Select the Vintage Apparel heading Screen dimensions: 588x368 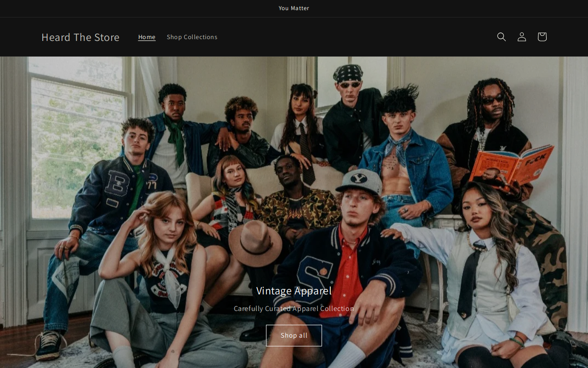(x=294, y=291)
